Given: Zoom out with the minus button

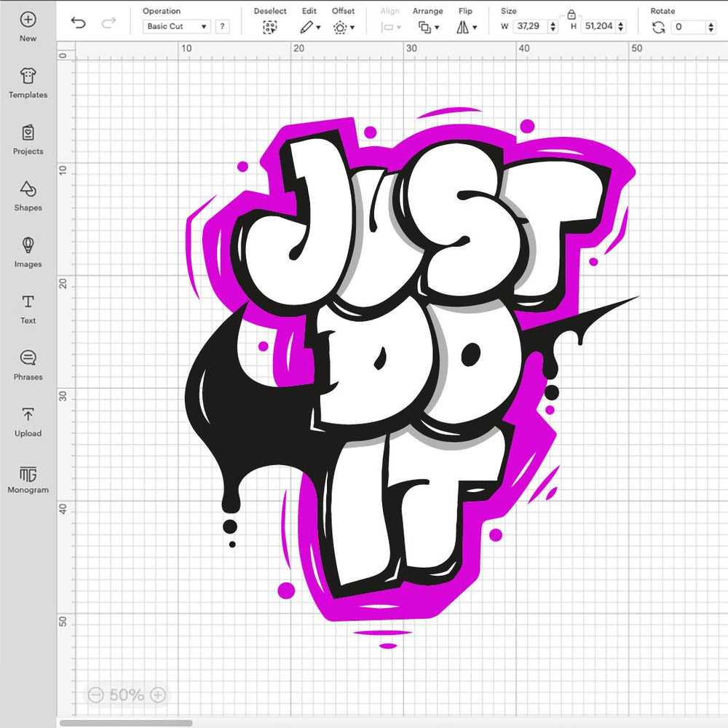Looking at the screenshot, I should click(95, 695).
